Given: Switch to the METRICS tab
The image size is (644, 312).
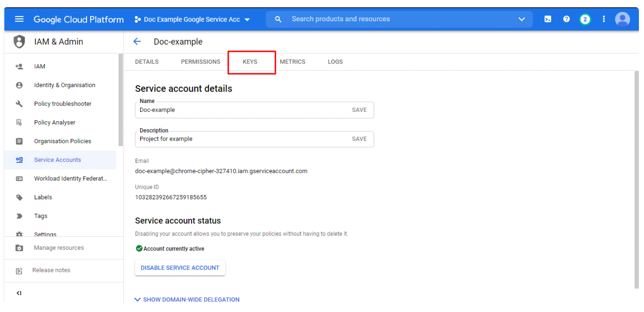Looking at the screenshot, I should [x=292, y=61].
